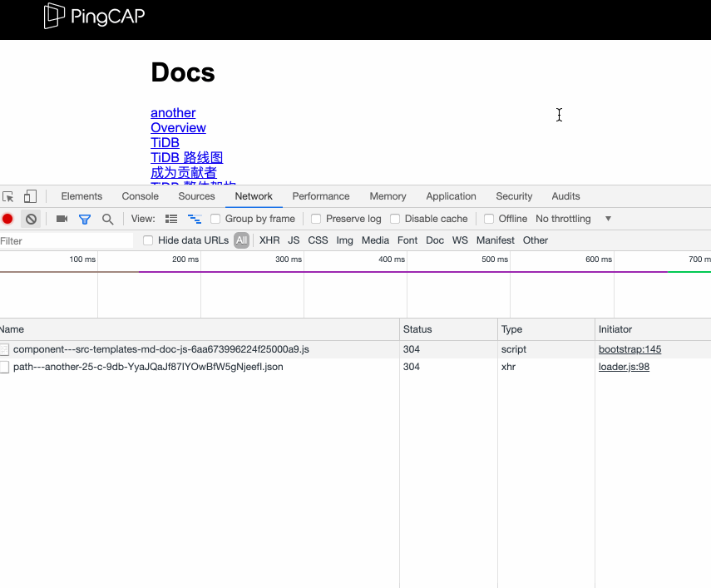Screen dimensions: 711x588
Task: Show the waterfall overview view icon
Action: pos(195,219)
